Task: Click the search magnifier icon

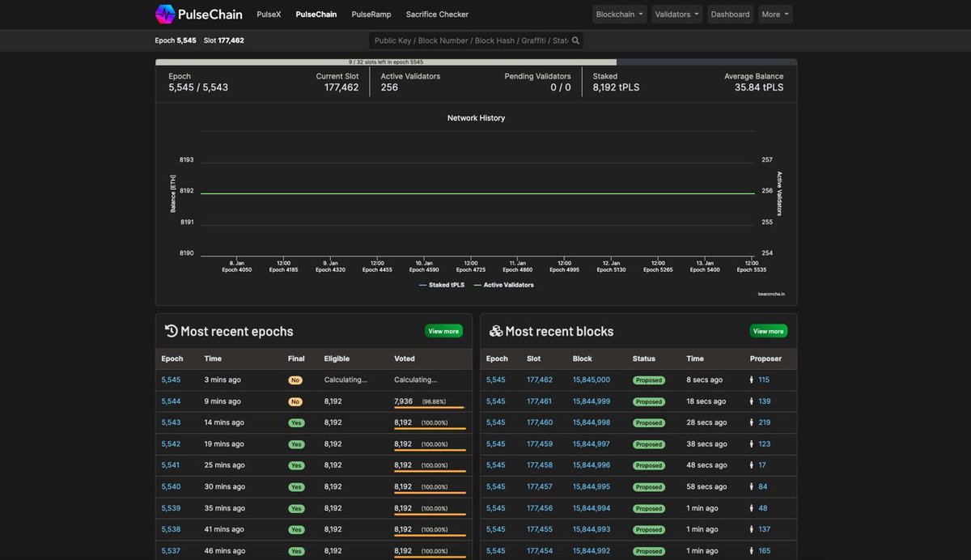Action: coord(575,40)
